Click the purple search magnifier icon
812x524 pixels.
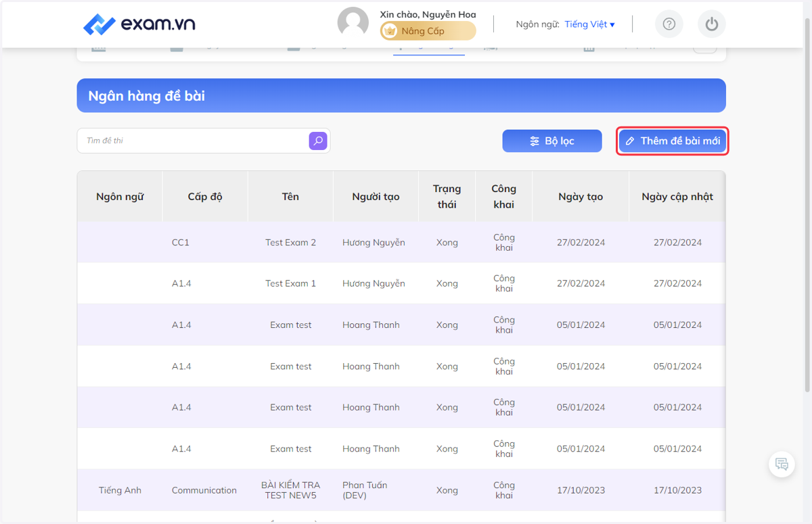(x=318, y=141)
